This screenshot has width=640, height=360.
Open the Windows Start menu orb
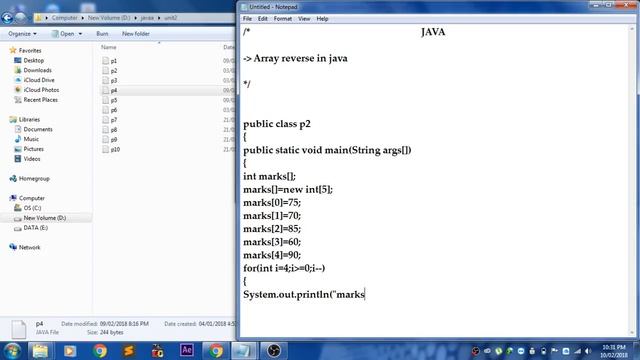11,351
